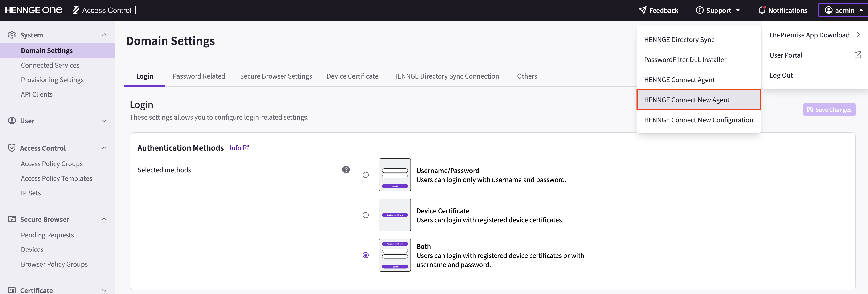Click the Save Changes floppy disk icon

(810, 110)
